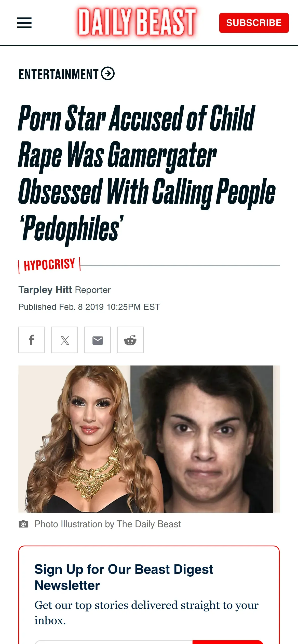Click the published date line

tap(89, 307)
